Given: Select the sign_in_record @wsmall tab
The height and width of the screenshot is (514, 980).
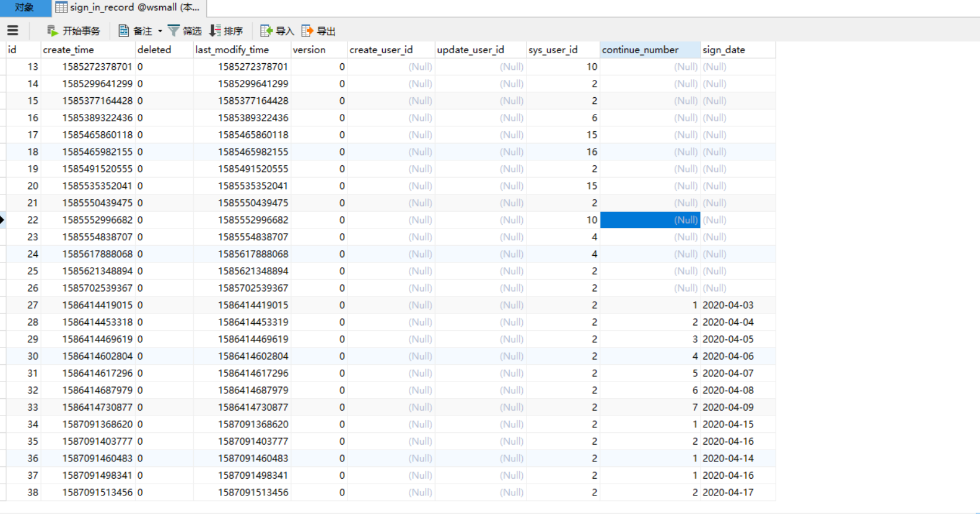Looking at the screenshot, I should click(x=128, y=7).
